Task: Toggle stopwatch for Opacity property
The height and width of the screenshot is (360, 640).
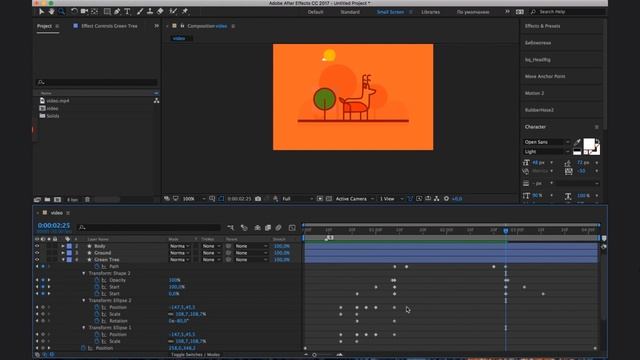Action: coord(97,280)
